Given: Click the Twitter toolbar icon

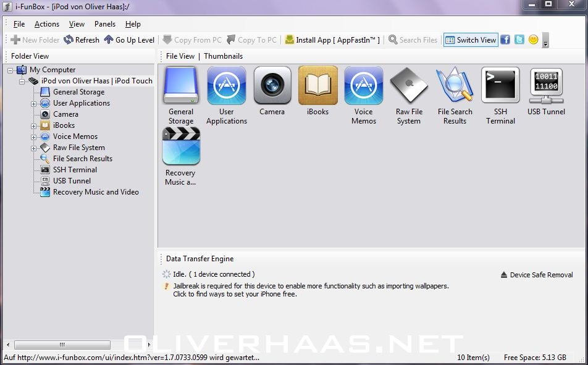Looking at the screenshot, I should 519,40.
